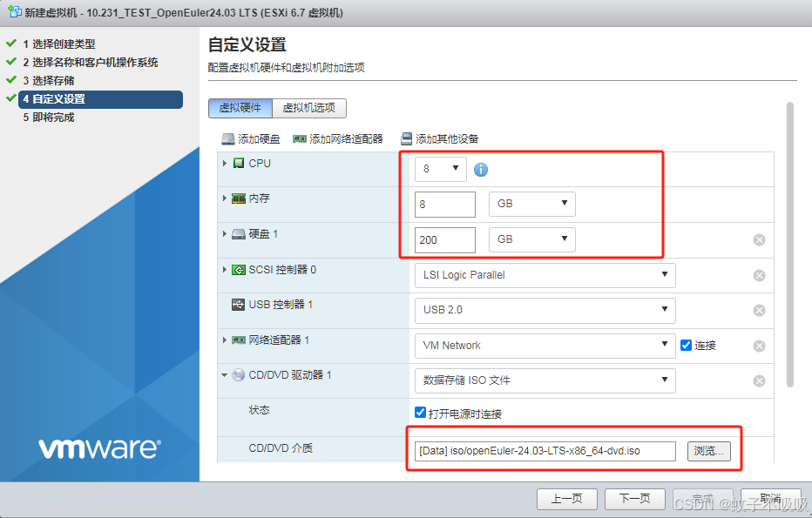Viewport: 812px width, 518px height.
Task: Go to step 2 Select name and guest OS
Action: pos(90,63)
